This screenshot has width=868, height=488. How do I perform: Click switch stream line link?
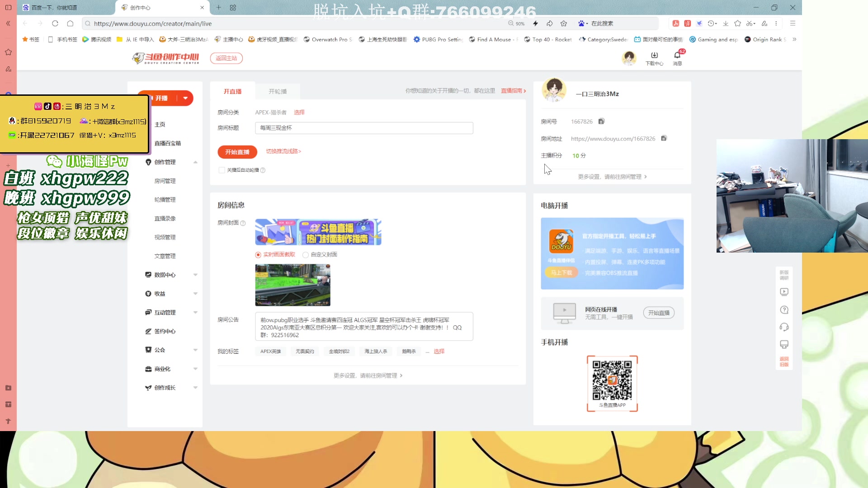(283, 151)
